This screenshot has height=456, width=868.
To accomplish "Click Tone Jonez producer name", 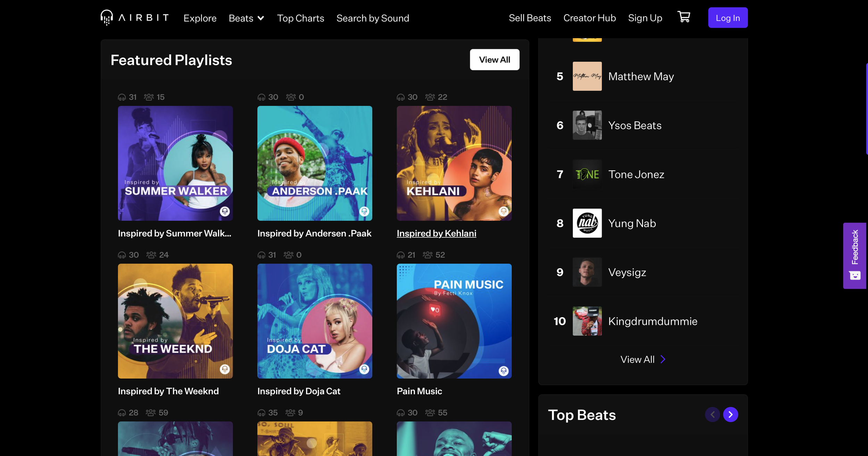I will pyautogui.click(x=636, y=174).
